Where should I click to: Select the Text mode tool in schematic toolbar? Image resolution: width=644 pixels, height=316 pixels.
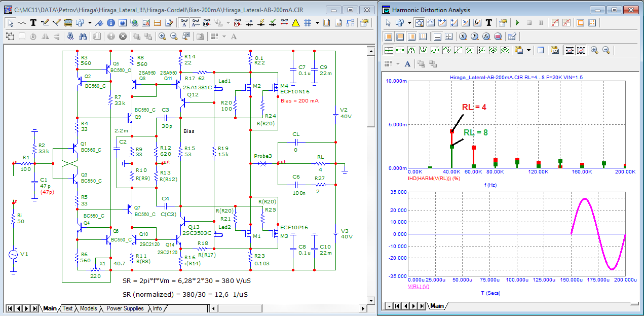(33, 22)
